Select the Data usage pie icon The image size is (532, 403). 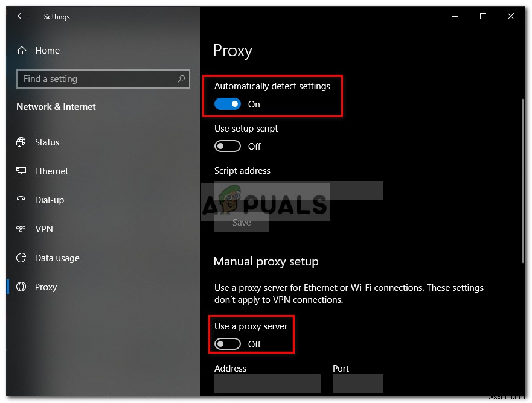pyautogui.click(x=21, y=258)
